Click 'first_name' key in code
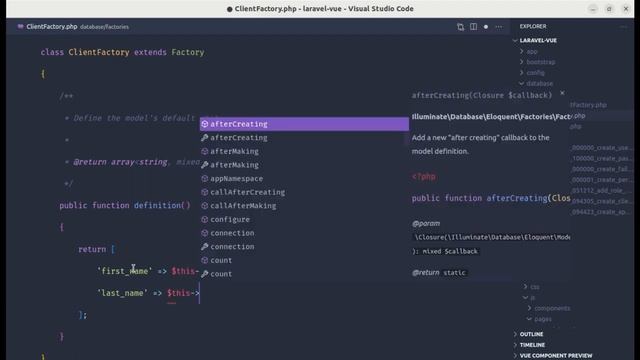Viewport: 640px width, 360px height. click(x=124, y=271)
